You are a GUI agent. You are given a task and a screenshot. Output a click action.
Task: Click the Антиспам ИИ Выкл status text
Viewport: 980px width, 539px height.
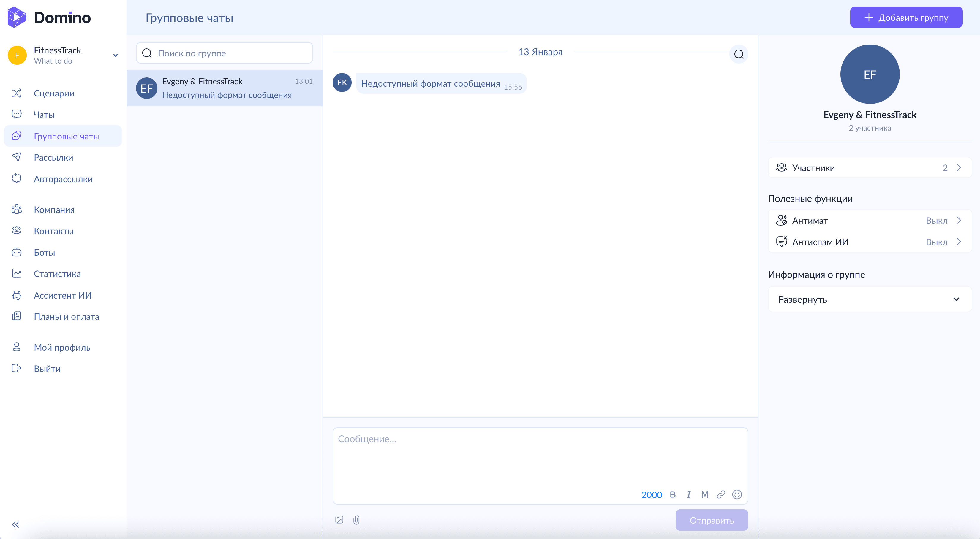point(937,242)
